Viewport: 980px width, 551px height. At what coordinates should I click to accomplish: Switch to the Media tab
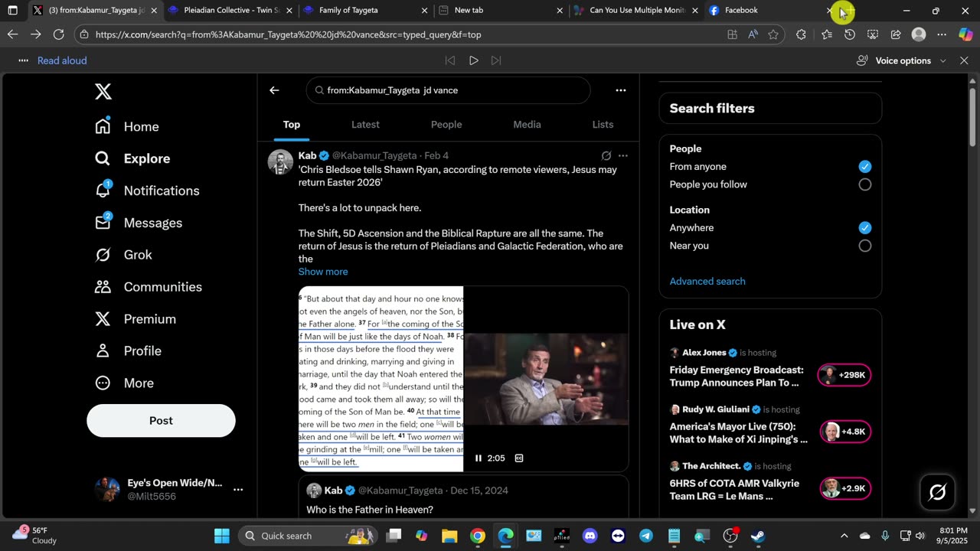coord(527,125)
